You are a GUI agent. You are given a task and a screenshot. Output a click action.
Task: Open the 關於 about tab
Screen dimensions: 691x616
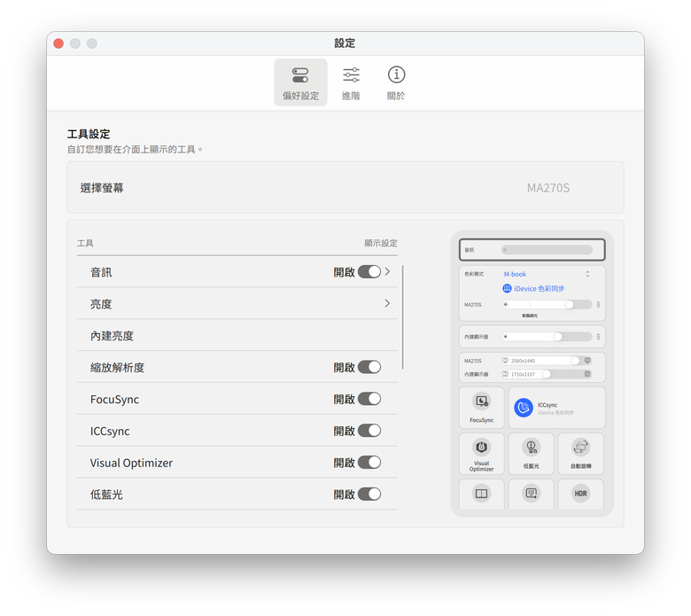[396, 82]
